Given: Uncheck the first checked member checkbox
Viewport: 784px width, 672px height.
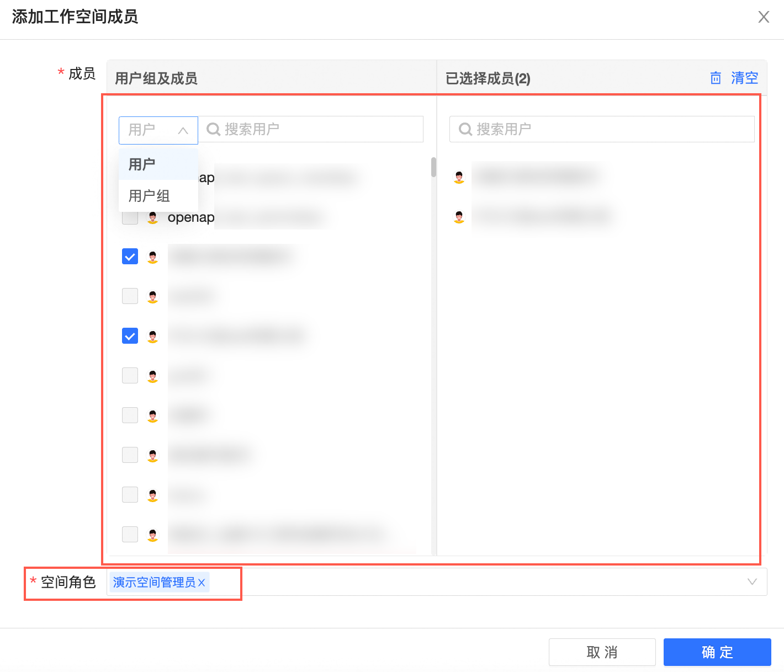Looking at the screenshot, I should pos(130,257).
